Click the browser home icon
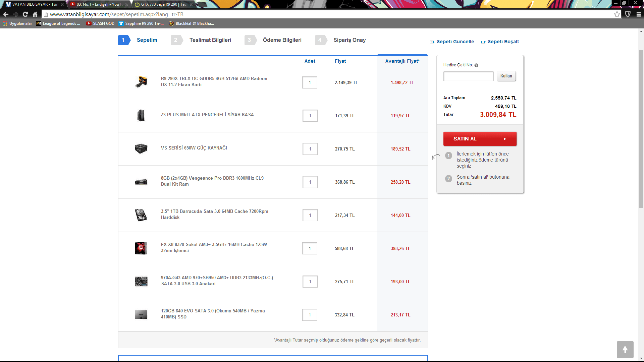This screenshot has height=362, width=644. coord(35,14)
